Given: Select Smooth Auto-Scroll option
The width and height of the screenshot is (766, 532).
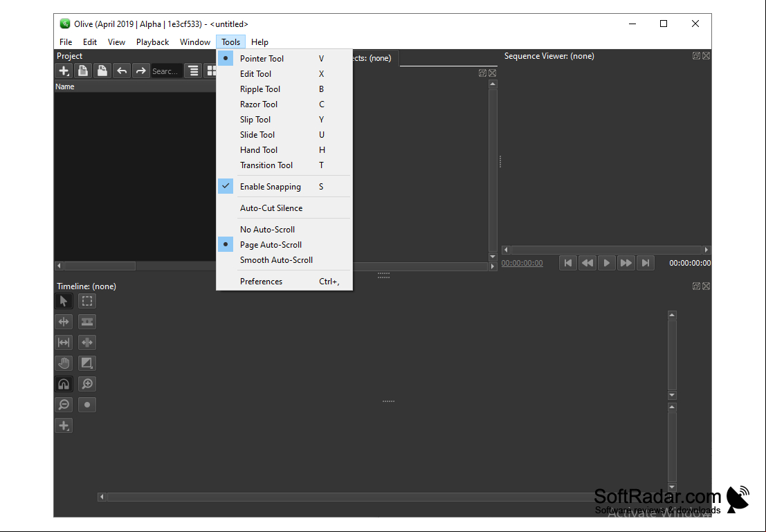Looking at the screenshot, I should click(284, 260).
